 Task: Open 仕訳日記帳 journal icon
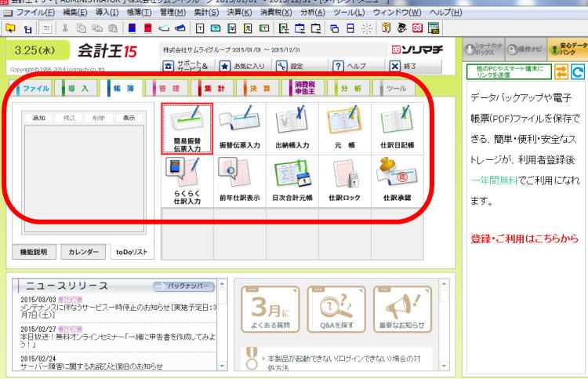click(397, 127)
